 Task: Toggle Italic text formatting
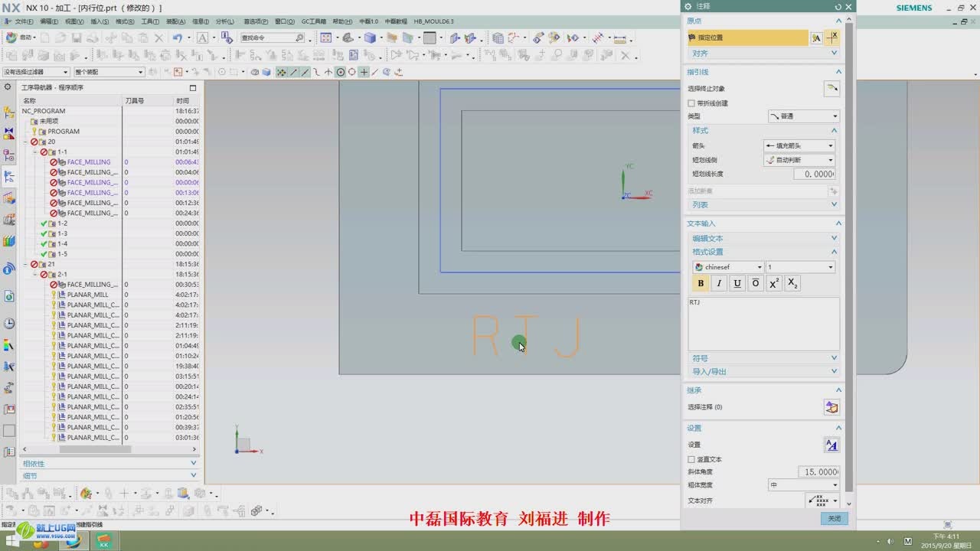tap(718, 283)
